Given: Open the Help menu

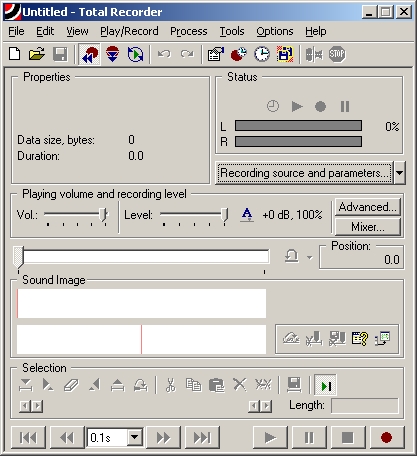Looking at the screenshot, I should tap(316, 31).
